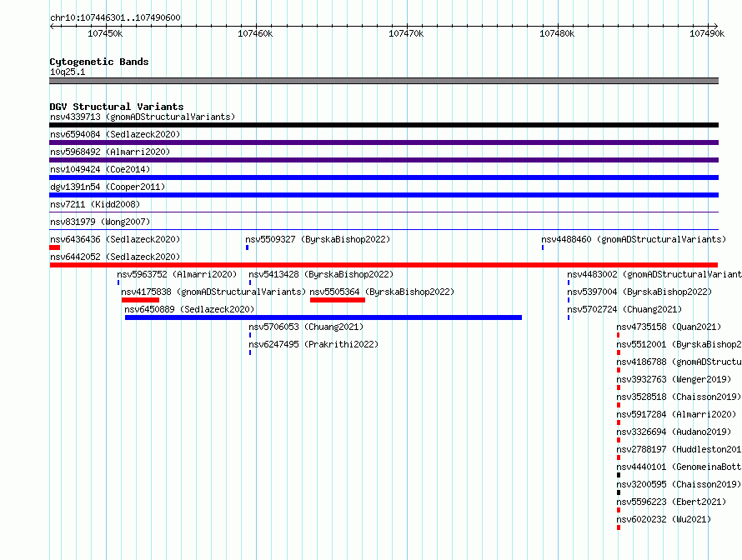This screenshot has height=560, width=742.
Task: Open the nsv5596223 (Ebert2021) label
Action: (671, 502)
